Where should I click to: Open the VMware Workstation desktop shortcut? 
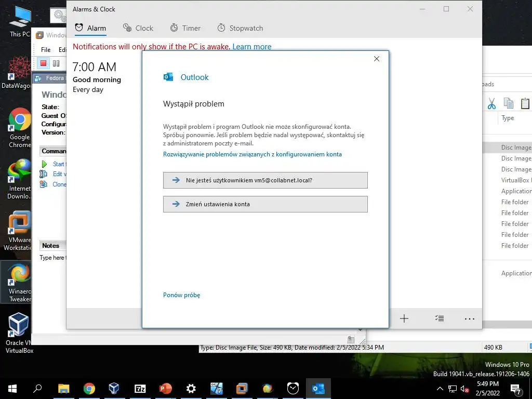[x=17, y=231]
